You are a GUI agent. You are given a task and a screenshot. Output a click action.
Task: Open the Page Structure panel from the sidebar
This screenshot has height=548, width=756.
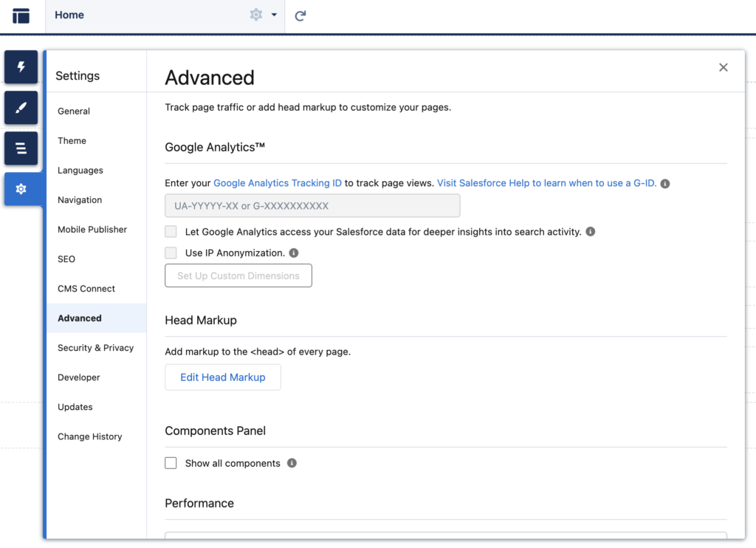21,148
